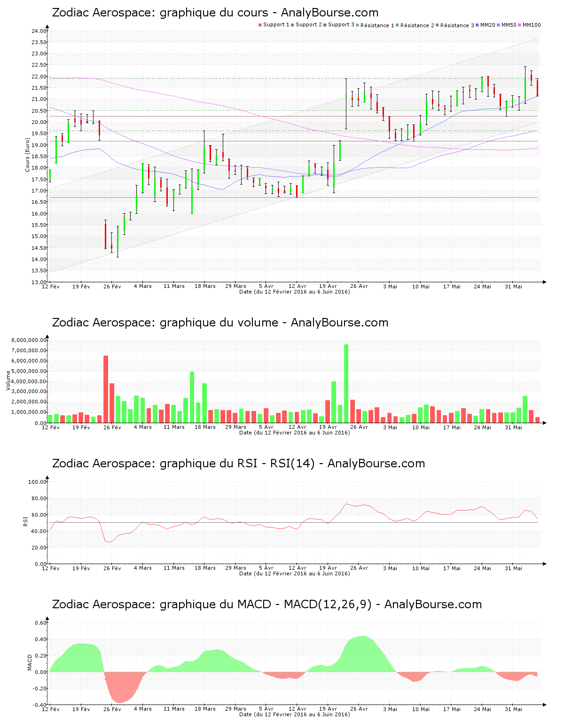
Task: Click the '60.00' RSI axis value
Action: pos(39,515)
